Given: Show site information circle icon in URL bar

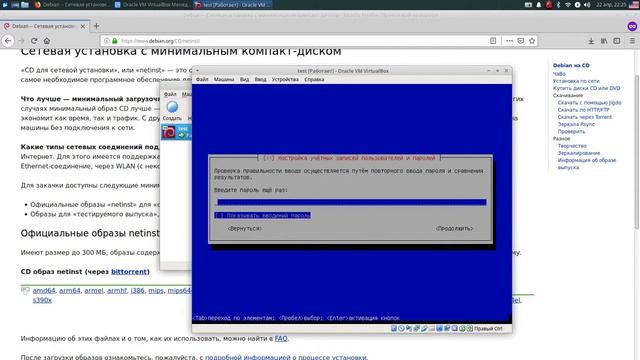Looking at the screenshot, I should (x=107, y=41).
